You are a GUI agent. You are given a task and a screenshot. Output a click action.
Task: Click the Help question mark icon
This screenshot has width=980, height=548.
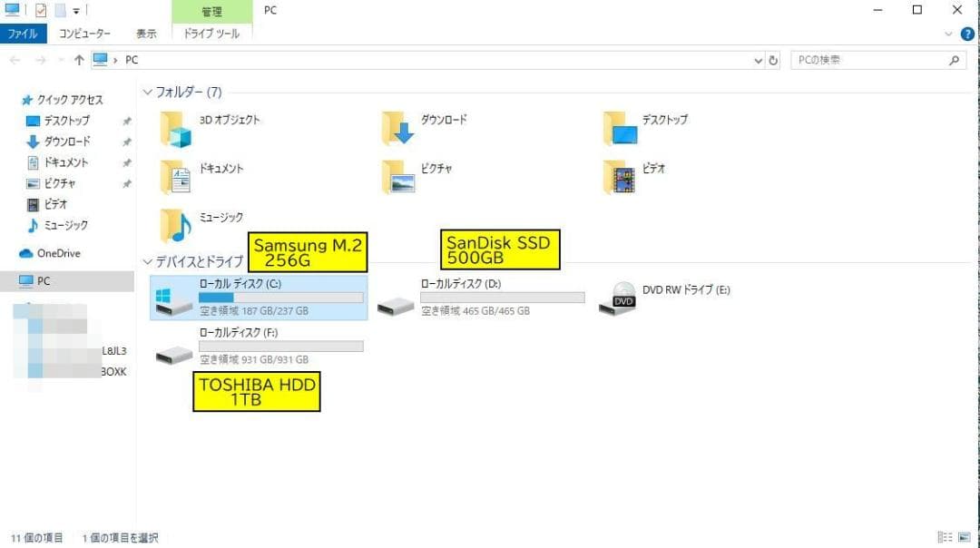pyautogui.click(x=967, y=34)
